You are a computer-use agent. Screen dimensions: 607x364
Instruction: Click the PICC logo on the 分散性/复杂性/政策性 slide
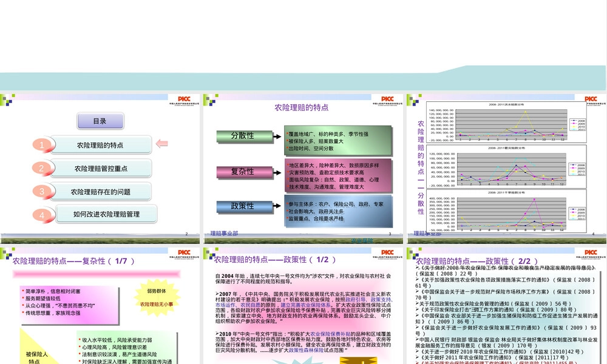click(x=387, y=100)
